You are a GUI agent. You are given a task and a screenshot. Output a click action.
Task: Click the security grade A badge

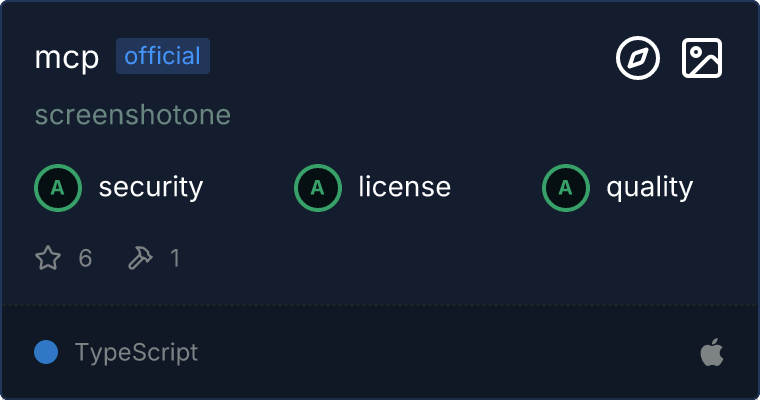(x=58, y=187)
